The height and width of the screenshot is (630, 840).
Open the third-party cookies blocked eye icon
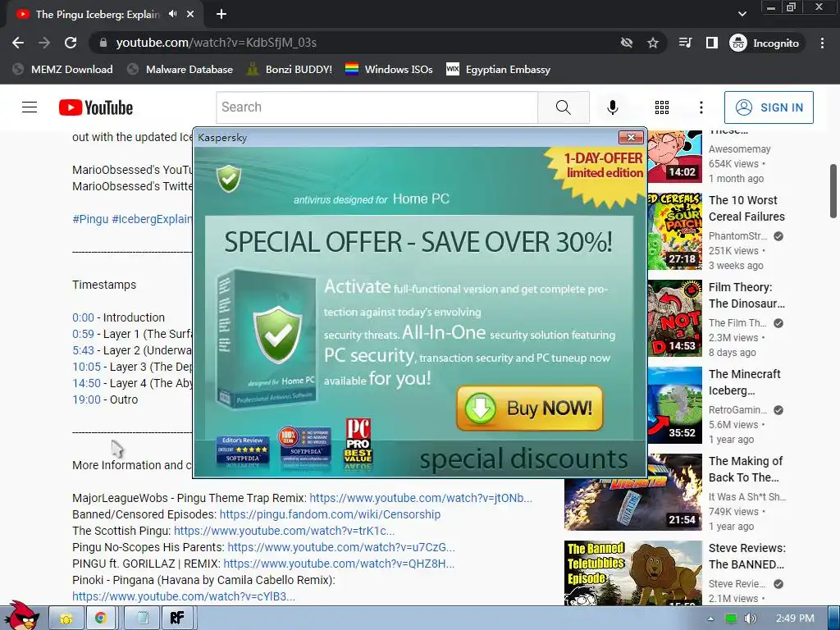(626, 43)
